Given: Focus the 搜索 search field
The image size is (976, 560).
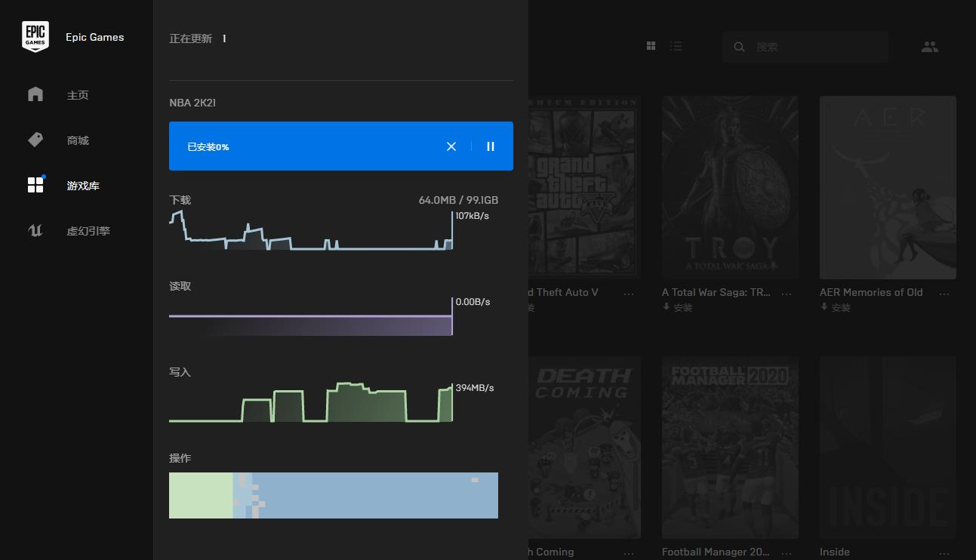Looking at the screenshot, I should click(805, 47).
